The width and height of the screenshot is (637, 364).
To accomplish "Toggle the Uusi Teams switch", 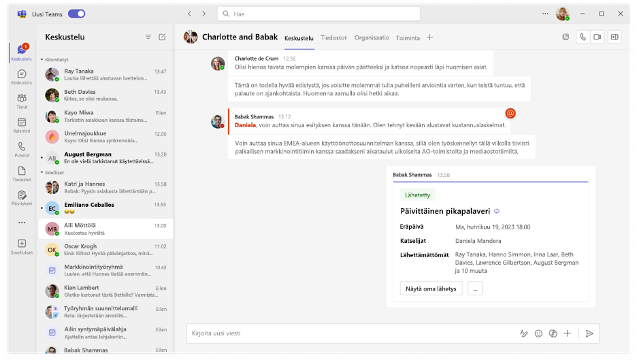I will 76,14.
